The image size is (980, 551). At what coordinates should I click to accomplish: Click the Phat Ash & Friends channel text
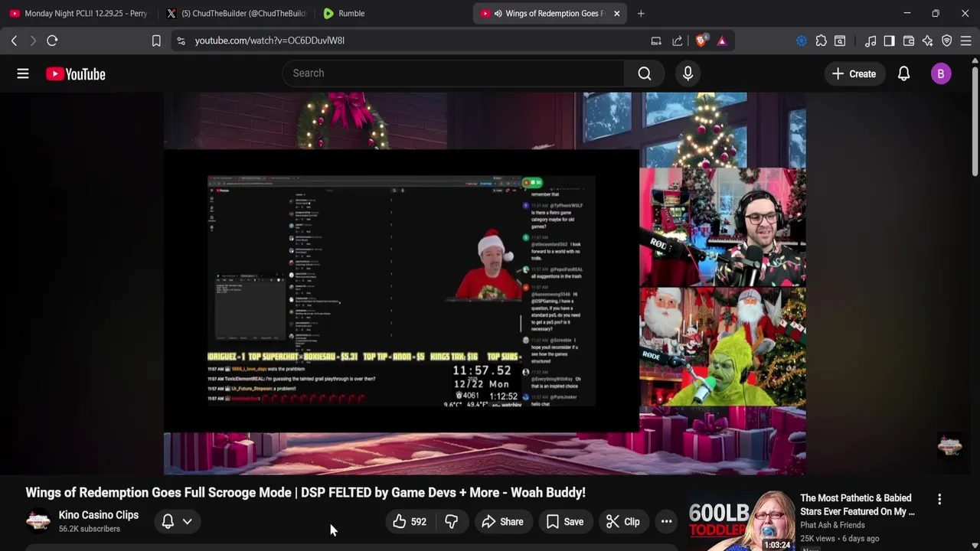pos(832,525)
